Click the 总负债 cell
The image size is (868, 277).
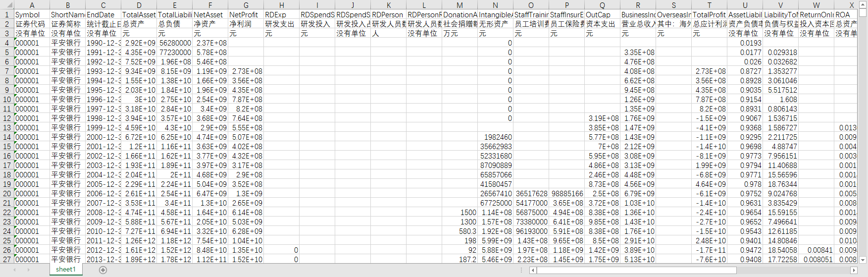175,24
